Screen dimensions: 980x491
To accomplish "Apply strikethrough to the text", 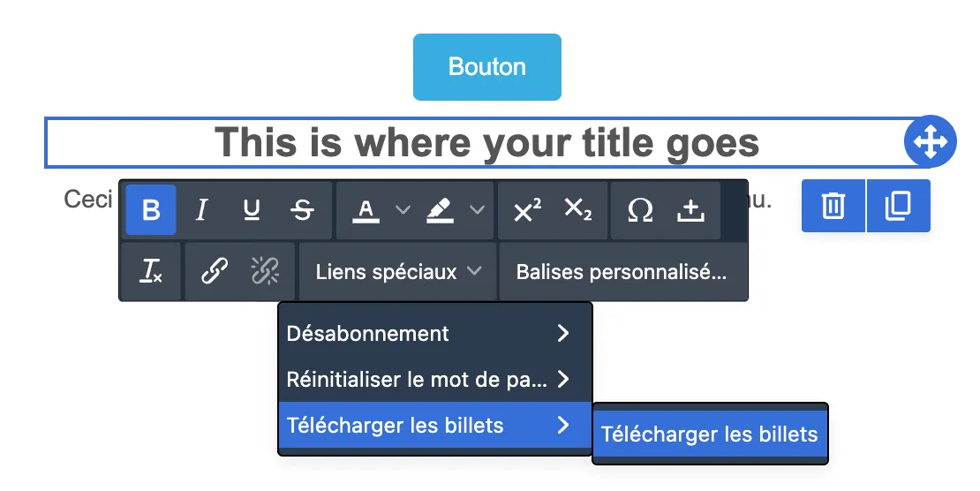I will [303, 209].
